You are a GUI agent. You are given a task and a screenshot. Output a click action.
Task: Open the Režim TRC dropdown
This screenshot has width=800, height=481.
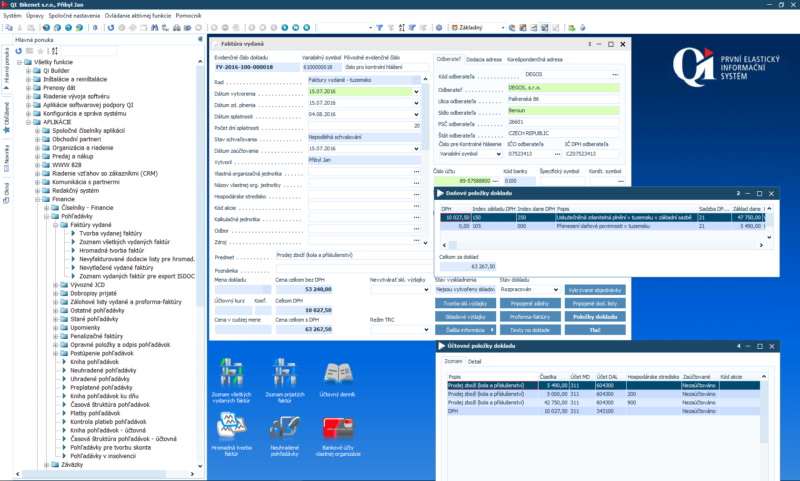pyautogui.click(x=427, y=330)
